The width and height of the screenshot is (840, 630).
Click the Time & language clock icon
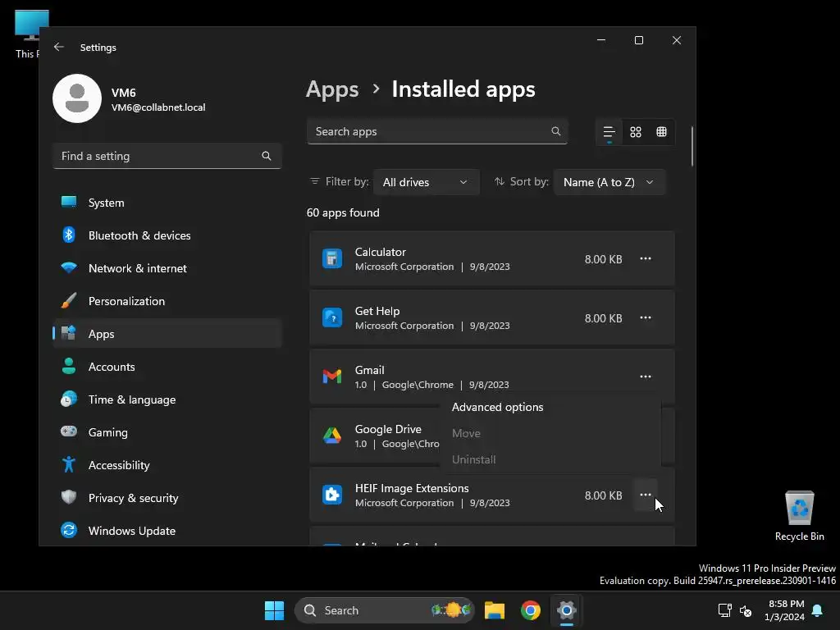69,399
